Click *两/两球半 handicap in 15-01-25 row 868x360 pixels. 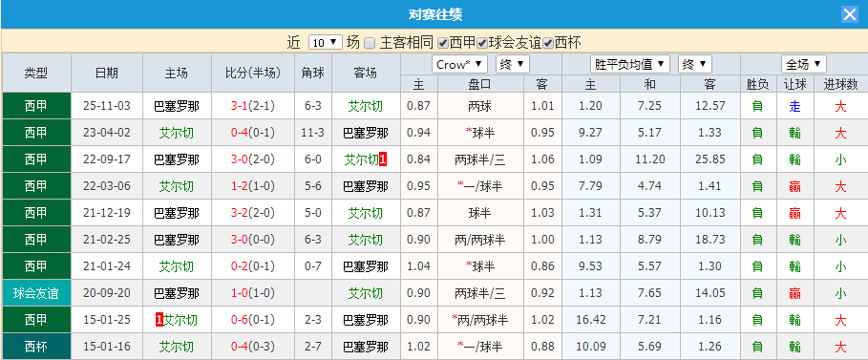(480, 320)
